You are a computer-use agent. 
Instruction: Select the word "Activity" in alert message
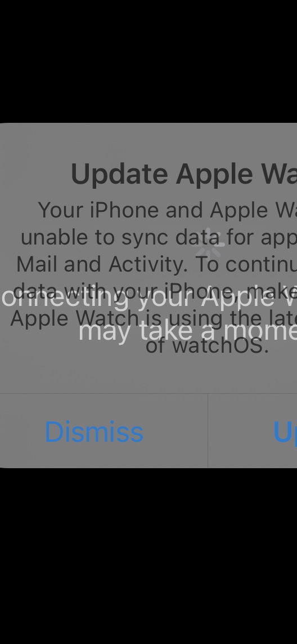tap(148, 264)
